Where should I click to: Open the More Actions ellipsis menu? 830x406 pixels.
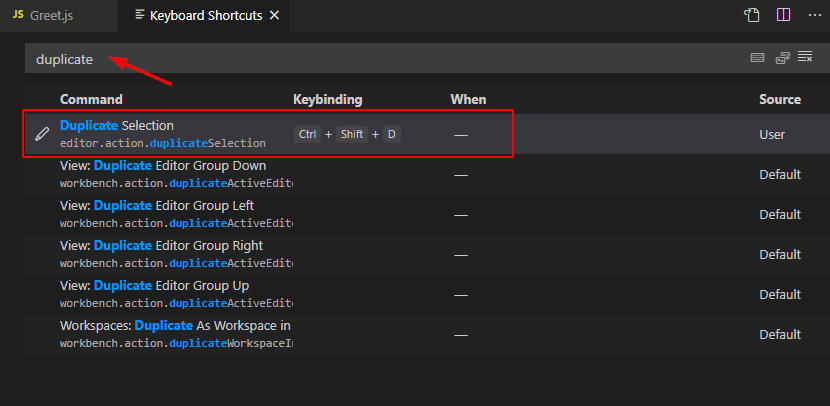click(812, 15)
